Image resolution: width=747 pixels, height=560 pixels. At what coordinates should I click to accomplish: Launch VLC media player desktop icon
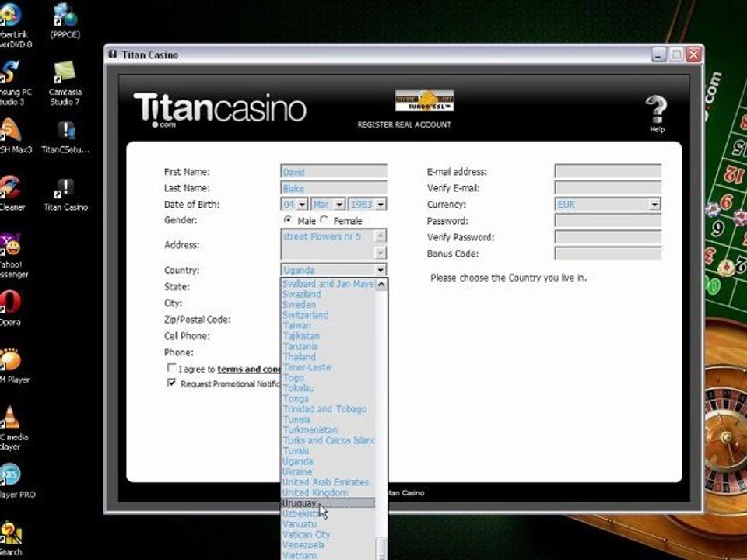click(x=13, y=428)
